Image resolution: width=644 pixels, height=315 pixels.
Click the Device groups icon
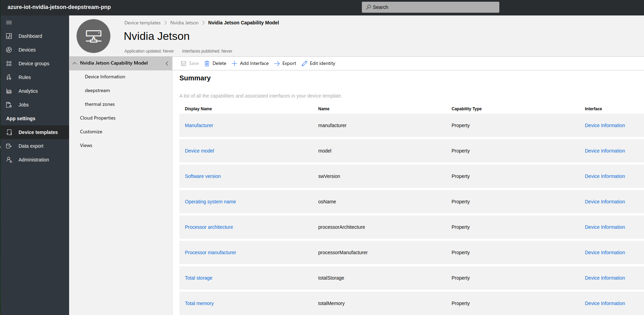pyautogui.click(x=9, y=64)
